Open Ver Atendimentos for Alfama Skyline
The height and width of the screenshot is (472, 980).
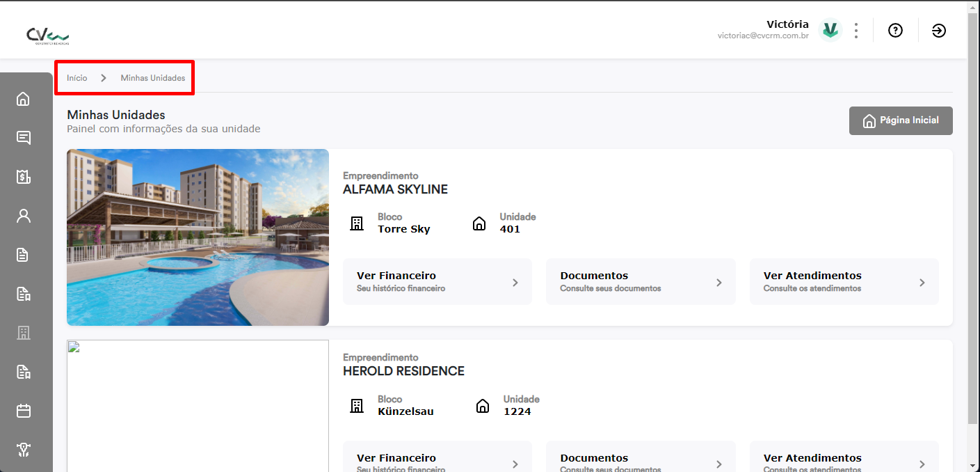tap(844, 282)
